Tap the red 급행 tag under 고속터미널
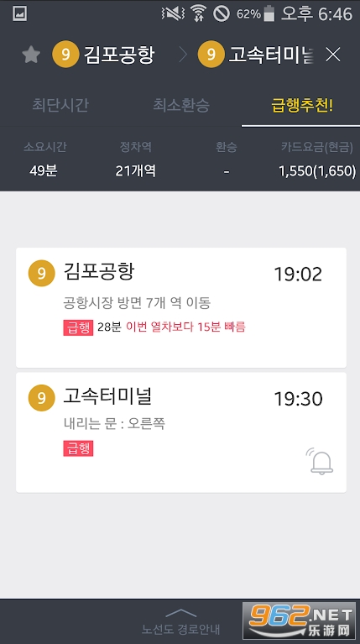The width and height of the screenshot is (360, 644). pyautogui.click(x=78, y=448)
